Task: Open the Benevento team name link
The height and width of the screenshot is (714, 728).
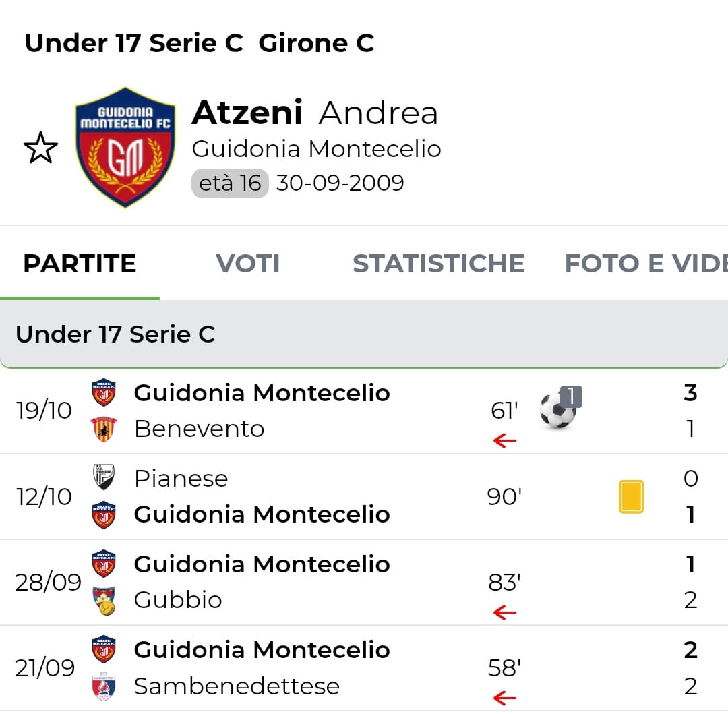Action: tap(199, 429)
